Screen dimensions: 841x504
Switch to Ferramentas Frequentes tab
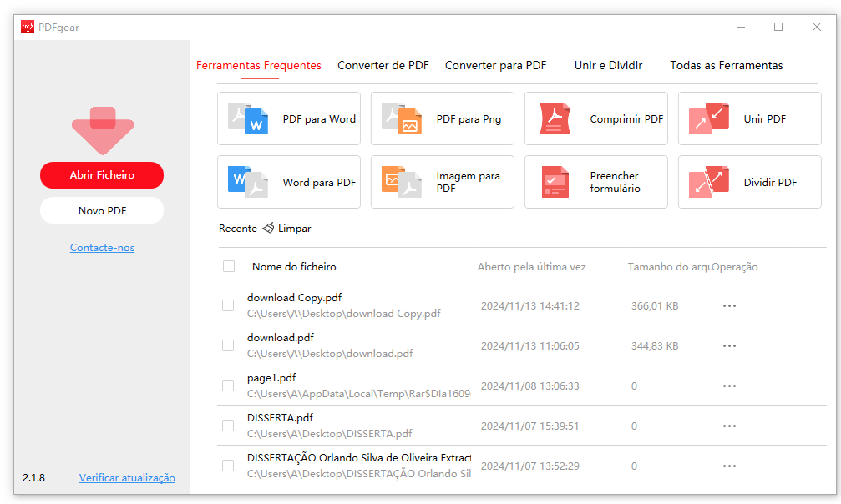259,65
